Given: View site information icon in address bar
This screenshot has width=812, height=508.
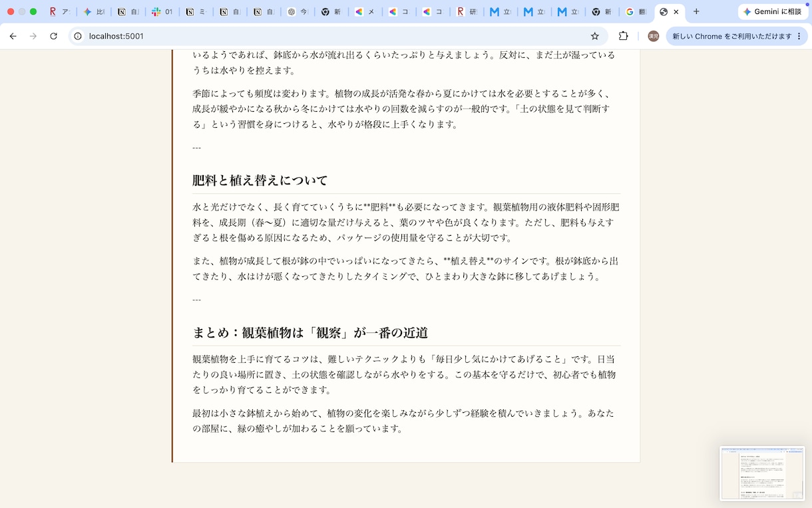Looking at the screenshot, I should point(77,36).
